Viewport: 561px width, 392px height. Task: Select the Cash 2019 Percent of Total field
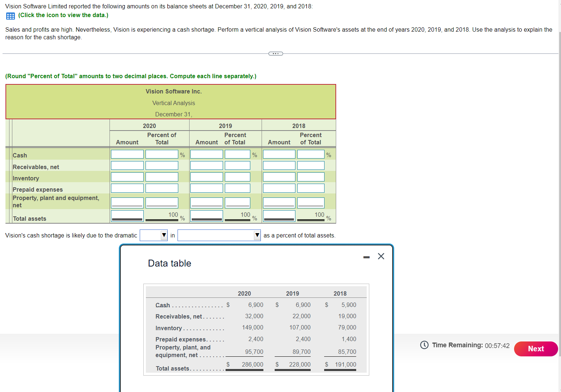pos(238,154)
